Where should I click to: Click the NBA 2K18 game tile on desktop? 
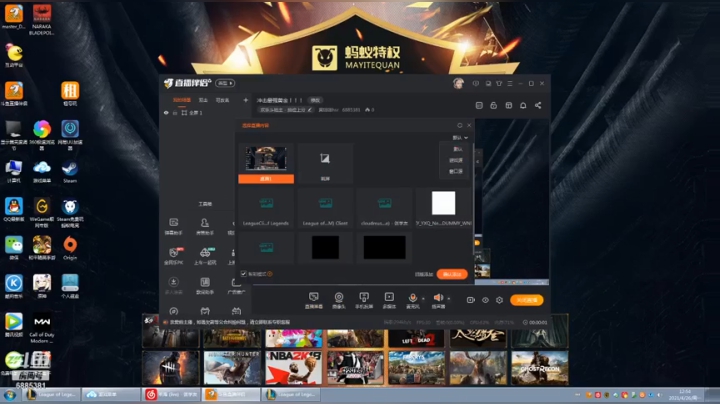pos(293,368)
